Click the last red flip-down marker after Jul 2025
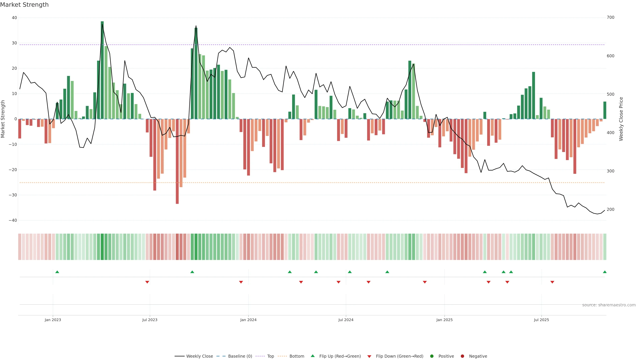The width and height of the screenshot is (644, 362). (552, 282)
